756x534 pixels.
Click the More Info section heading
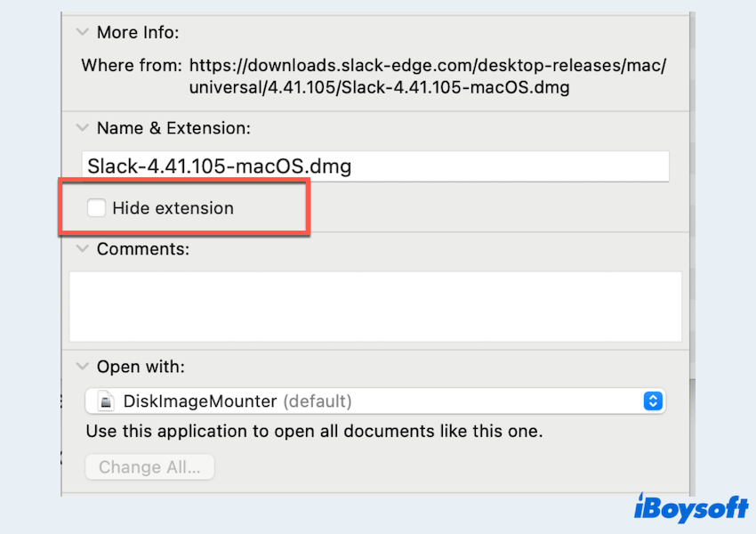(x=138, y=33)
